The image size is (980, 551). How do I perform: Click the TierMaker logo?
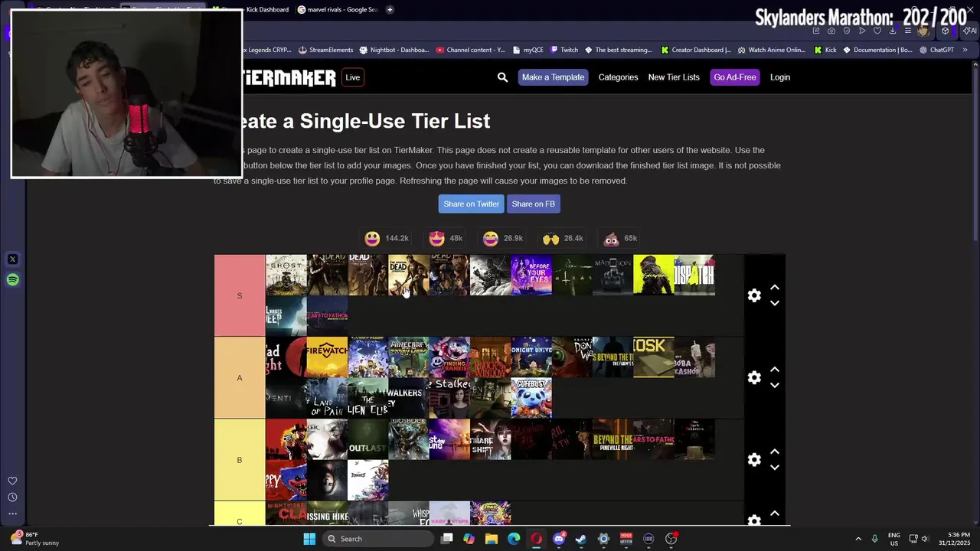[x=289, y=77]
